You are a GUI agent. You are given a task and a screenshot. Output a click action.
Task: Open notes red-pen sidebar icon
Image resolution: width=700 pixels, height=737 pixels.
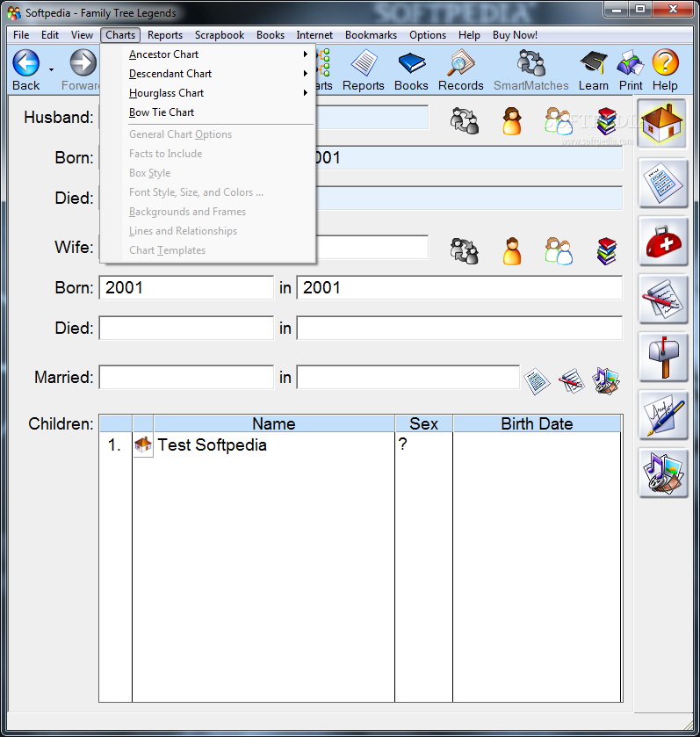click(662, 300)
